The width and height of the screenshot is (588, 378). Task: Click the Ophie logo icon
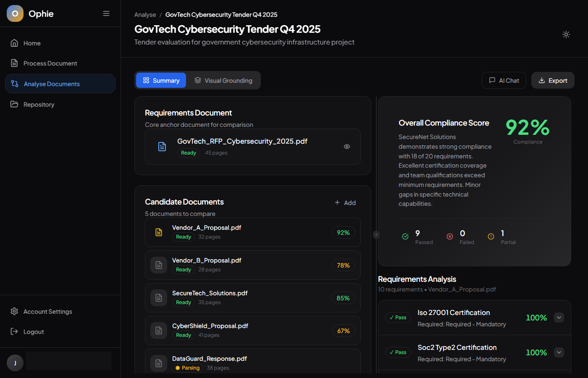pos(15,13)
